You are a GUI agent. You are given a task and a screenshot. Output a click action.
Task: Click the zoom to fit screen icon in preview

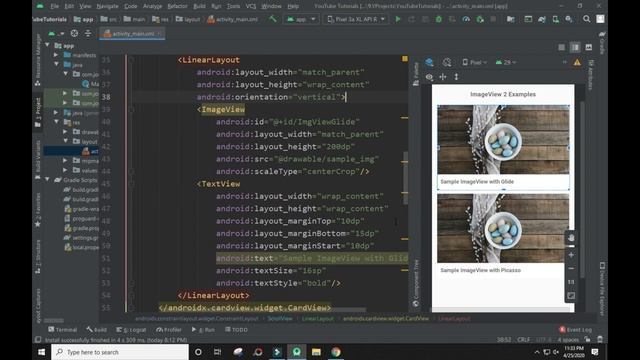(571, 296)
